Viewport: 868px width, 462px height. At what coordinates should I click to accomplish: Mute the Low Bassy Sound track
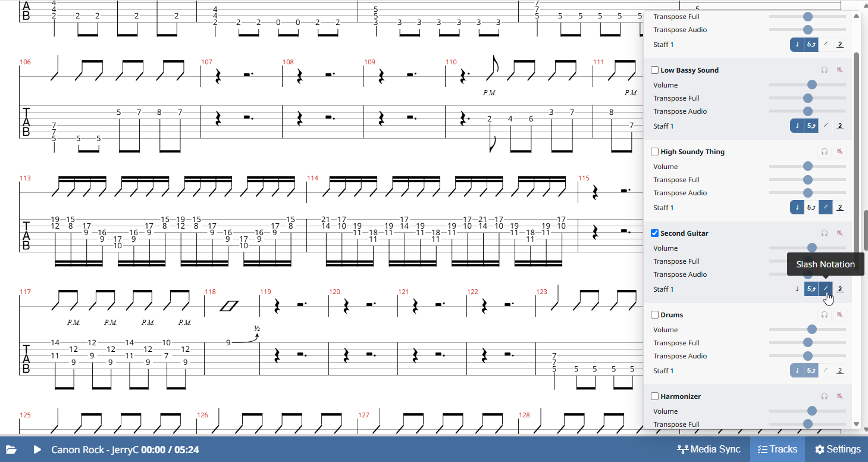[839, 70]
